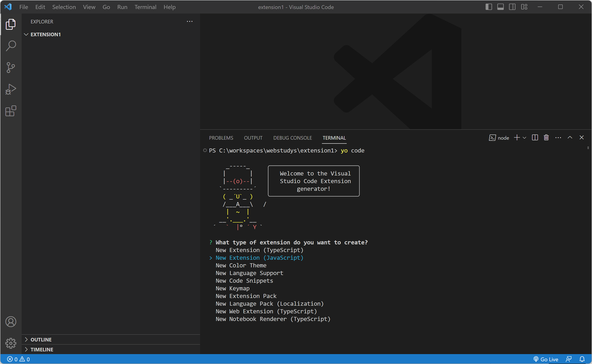Open the Extensions view icon
592x364 pixels.
pyautogui.click(x=11, y=111)
